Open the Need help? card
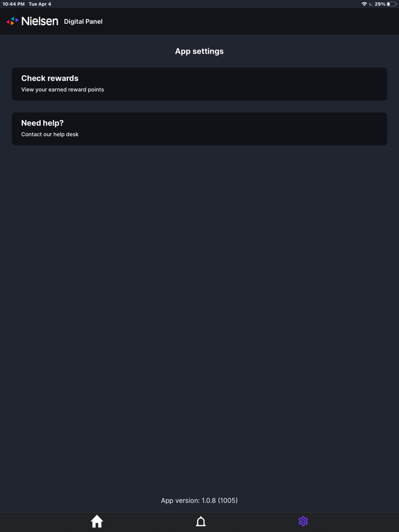This screenshot has width=399, height=532. 199,129
